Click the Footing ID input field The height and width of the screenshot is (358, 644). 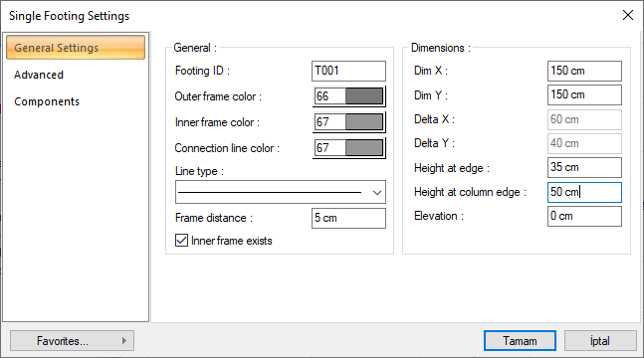tap(348, 71)
